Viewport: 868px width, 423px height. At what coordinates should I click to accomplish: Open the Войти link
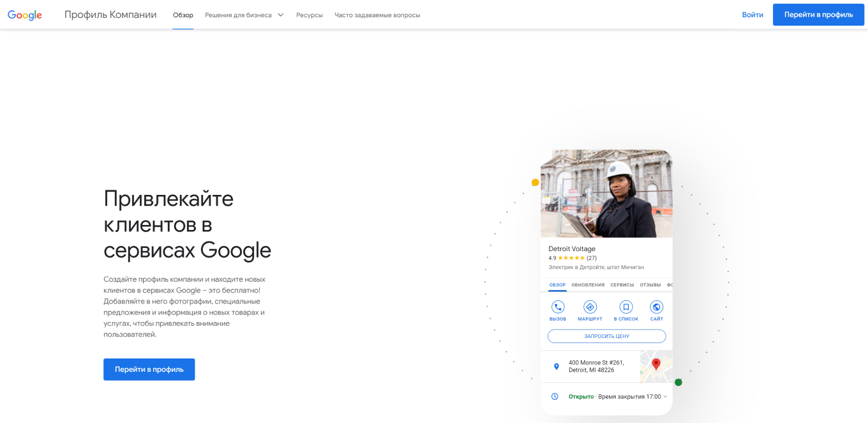[x=752, y=14]
